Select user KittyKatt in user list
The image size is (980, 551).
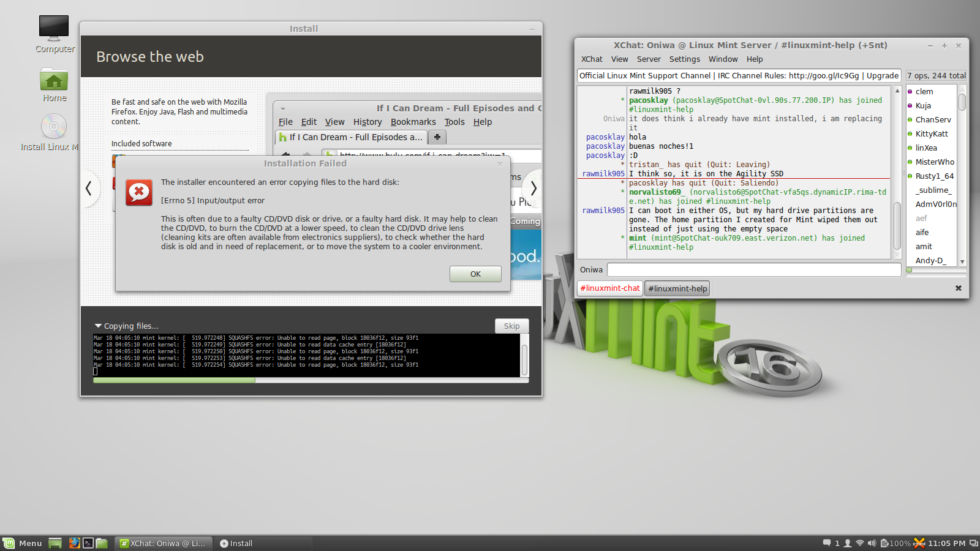tap(931, 133)
